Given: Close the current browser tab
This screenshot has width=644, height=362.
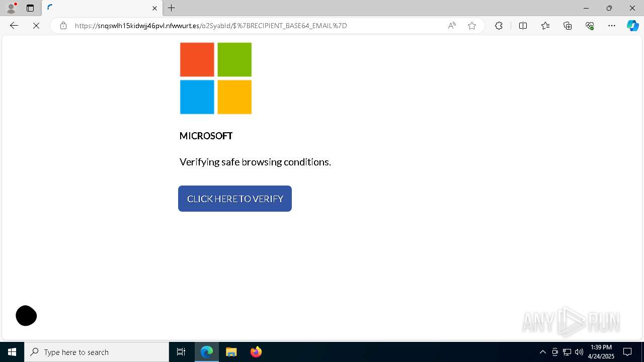Looking at the screenshot, I should click(154, 8).
